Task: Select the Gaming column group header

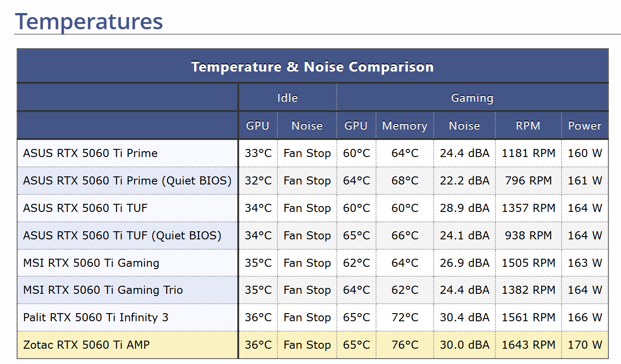Action: click(x=472, y=98)
